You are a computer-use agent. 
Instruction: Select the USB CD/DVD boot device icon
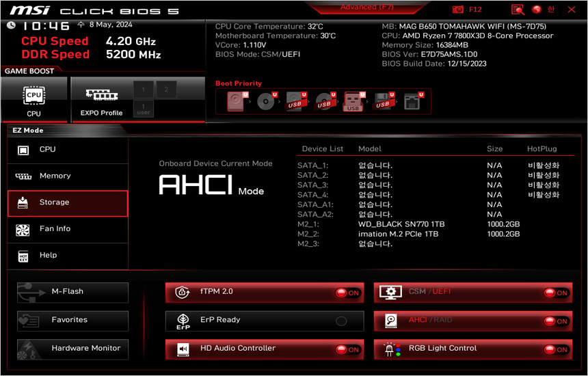[324, 101]
